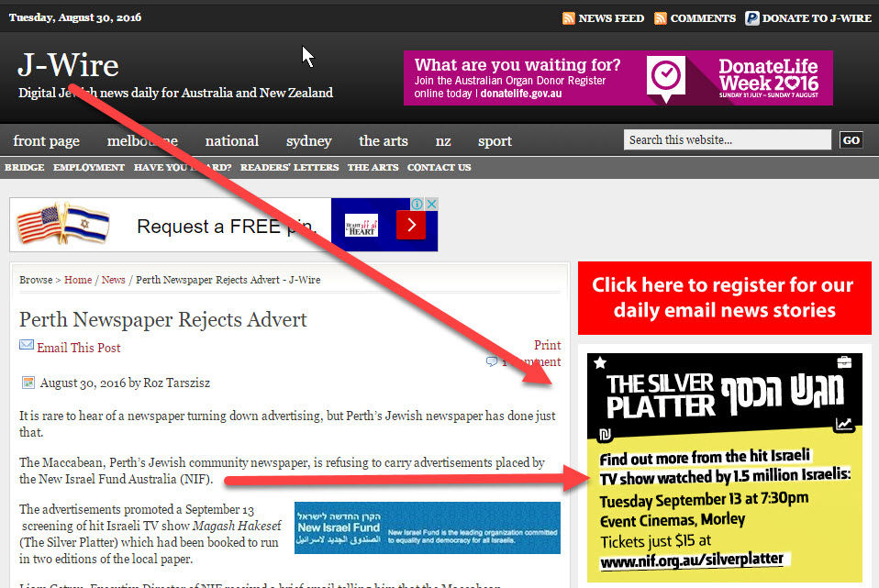Viewport: 879px width, 588px height.
Task: Click DONATE TO J-WIRE link
Action: tap(817, 18)
